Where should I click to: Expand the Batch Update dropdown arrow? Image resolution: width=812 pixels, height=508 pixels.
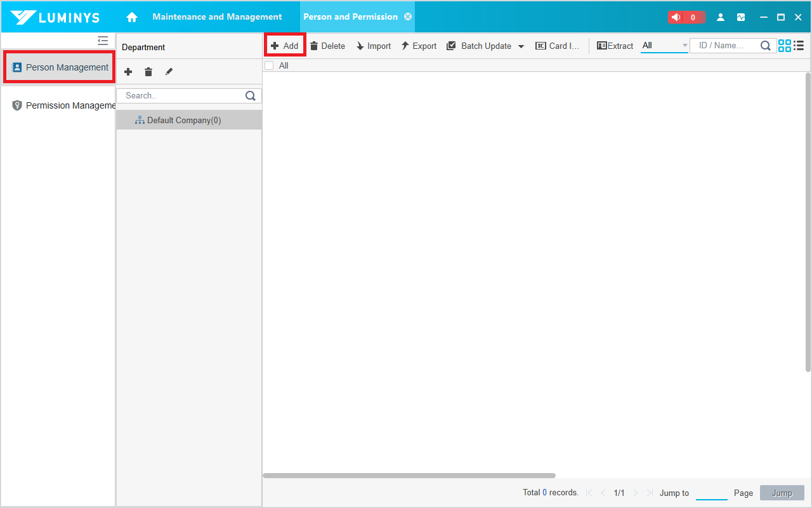click(521, 46)
